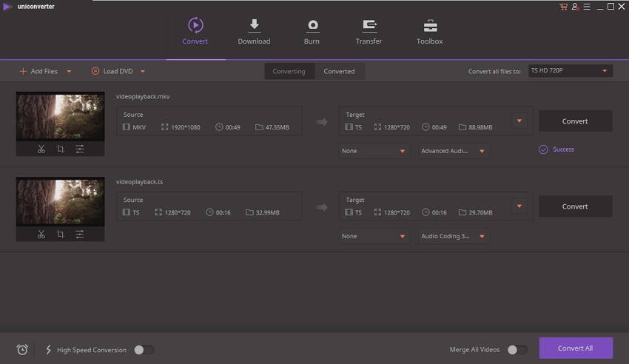This screenshot has height=364, width=629.
Task: Crop videoplayback.mkv with the crop icon
Action: click(60, 149)
